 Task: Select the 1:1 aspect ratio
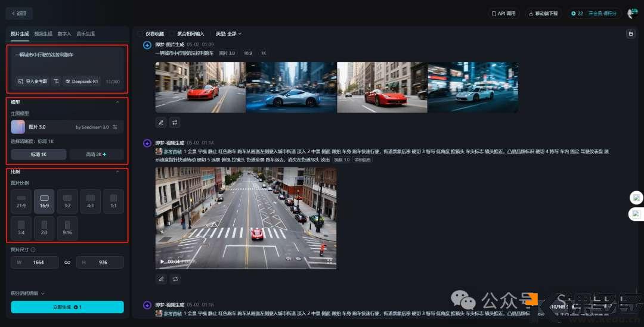tap(113, 201)
